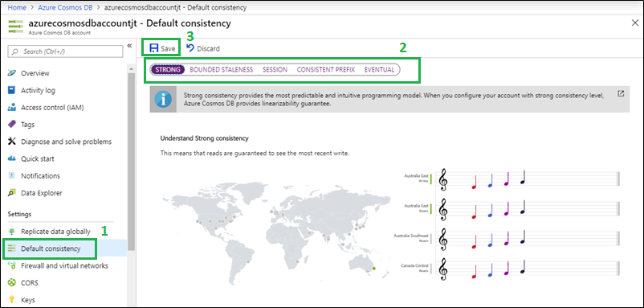Open the Activity log menu item
This screenshot has height=308, width=644.
click(38, 90)
